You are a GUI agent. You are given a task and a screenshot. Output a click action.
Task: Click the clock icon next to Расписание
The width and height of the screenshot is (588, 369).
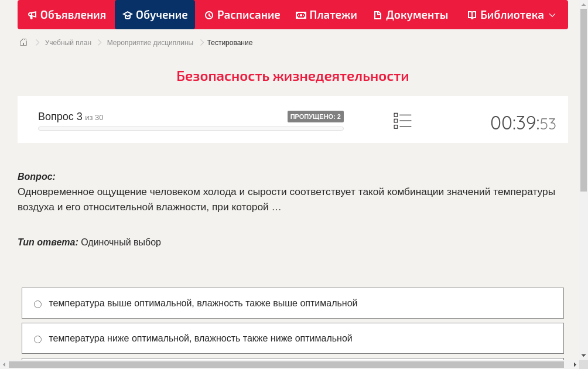click(208, 15)
